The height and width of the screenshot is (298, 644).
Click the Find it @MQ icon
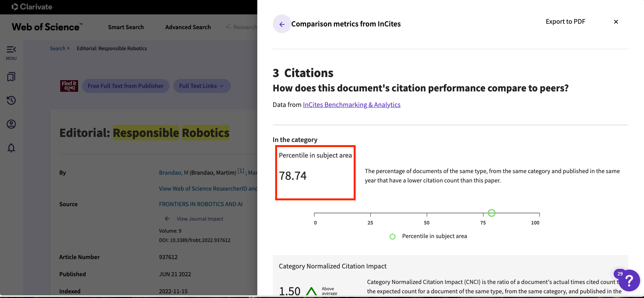click(x=69, y=86)
